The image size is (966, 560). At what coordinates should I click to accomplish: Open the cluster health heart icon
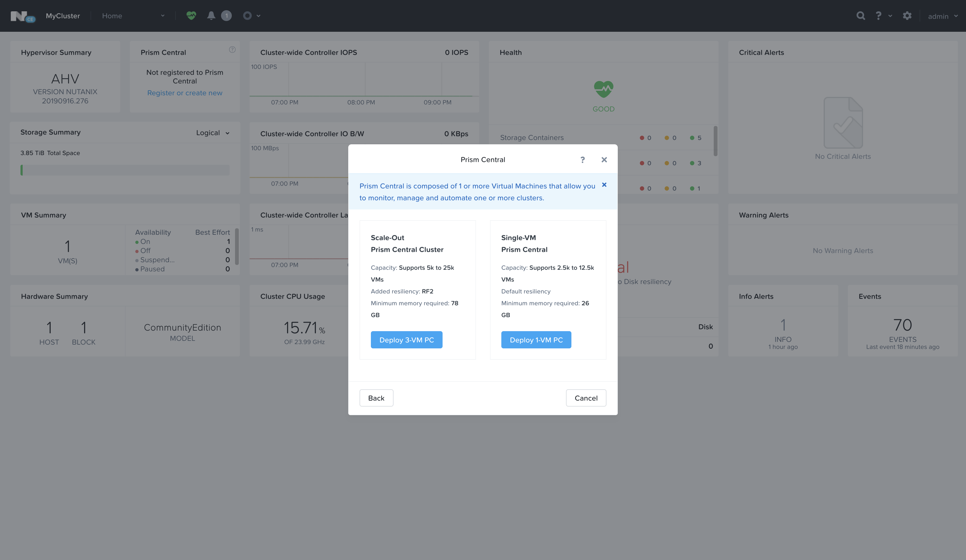191,16
